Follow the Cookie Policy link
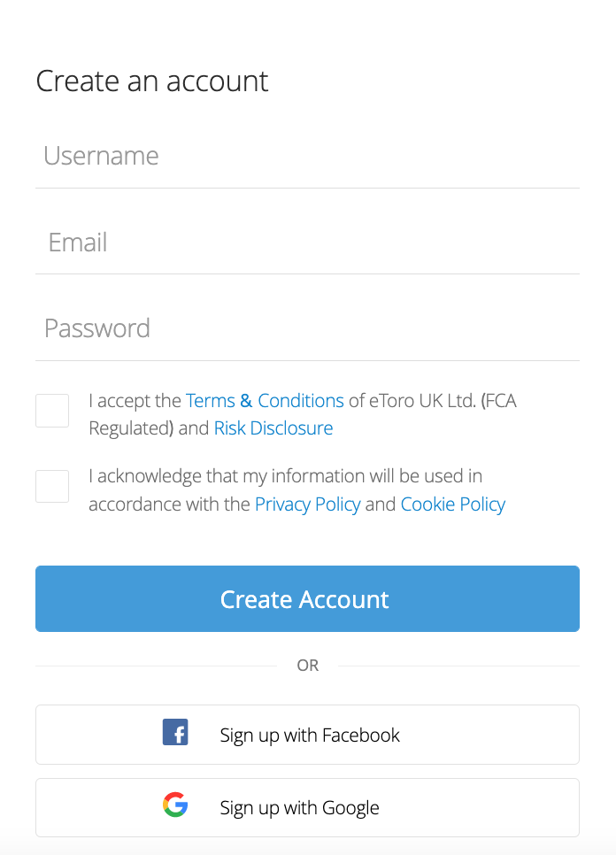The height and width of the screenshot is (855, 616). tap(453, 505)
